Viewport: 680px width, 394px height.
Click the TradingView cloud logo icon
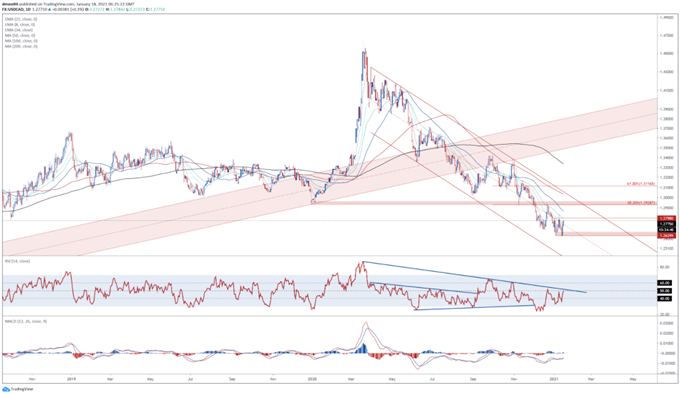6,389
